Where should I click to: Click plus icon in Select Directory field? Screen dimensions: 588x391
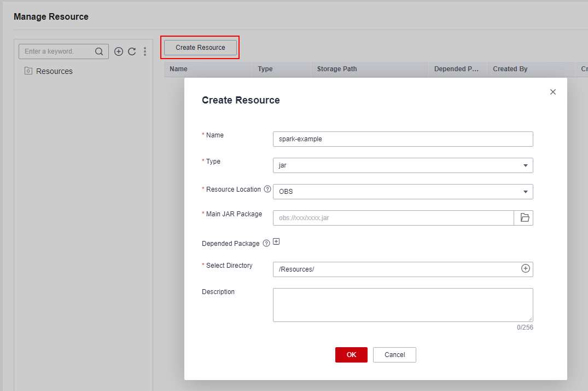(x=525, y=269)
